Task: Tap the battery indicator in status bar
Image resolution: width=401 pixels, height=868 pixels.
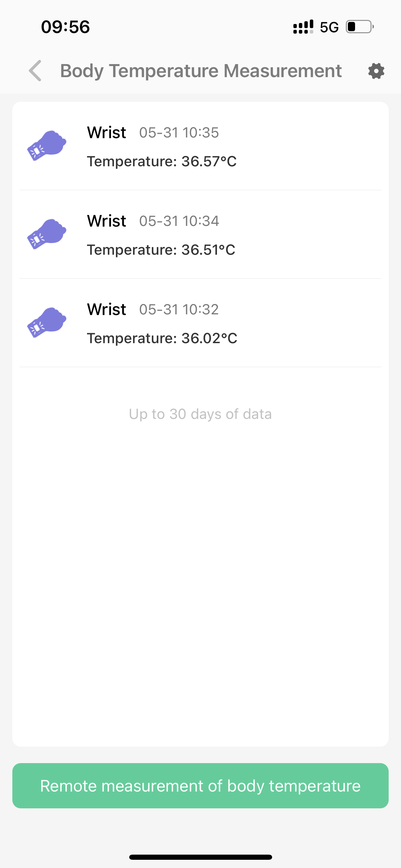Action: coord(360,27)
